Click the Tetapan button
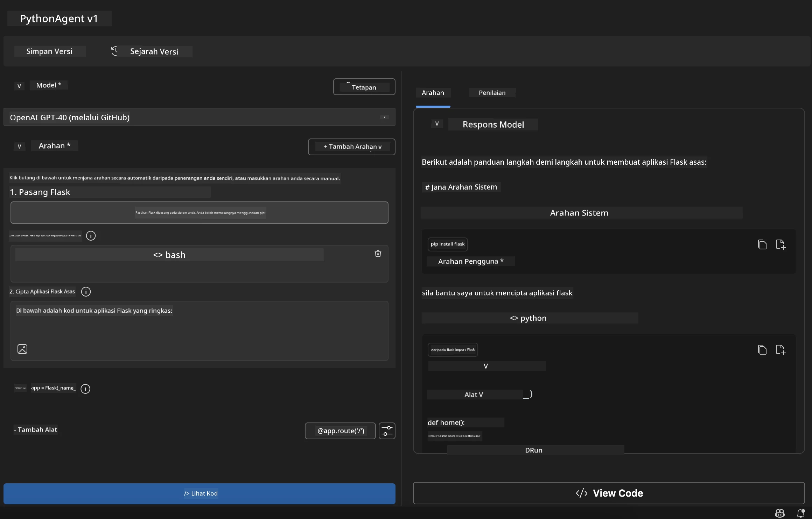The image size is (812, 519). 364,87
